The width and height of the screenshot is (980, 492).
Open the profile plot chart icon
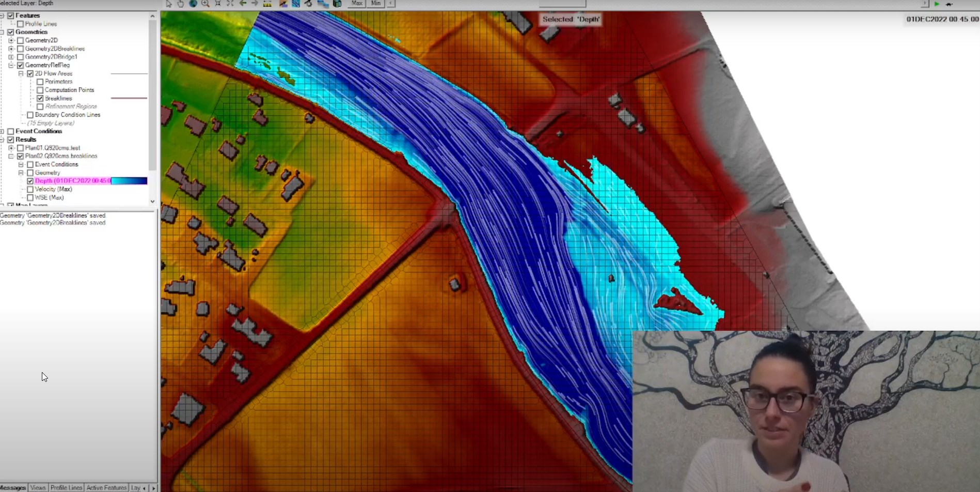(283, 4)
